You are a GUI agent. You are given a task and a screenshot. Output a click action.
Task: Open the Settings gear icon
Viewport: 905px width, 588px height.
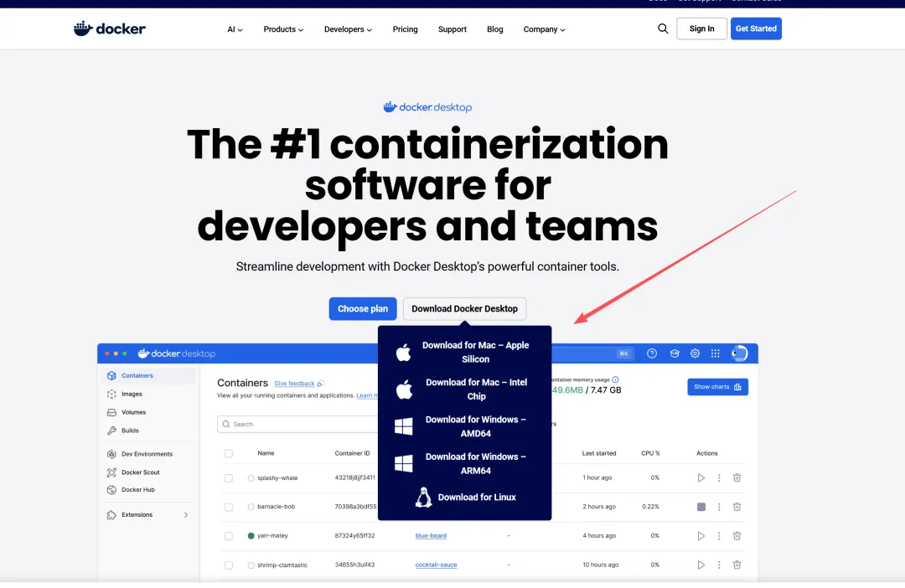click(695, 353)
